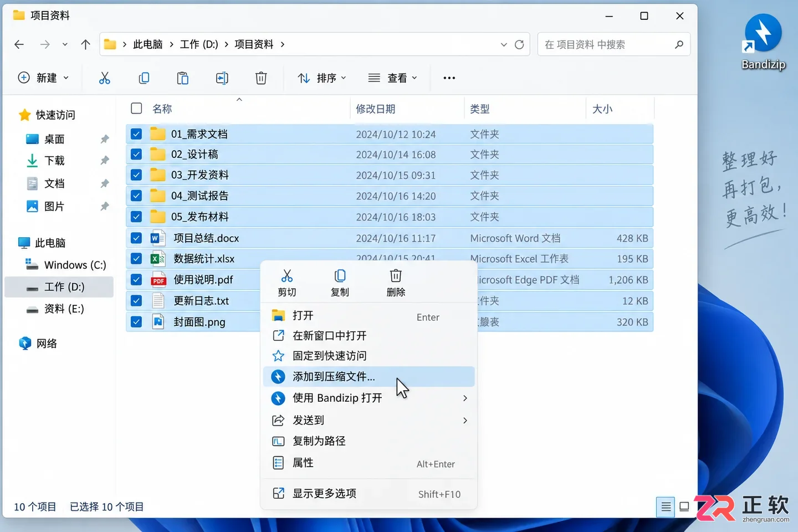Viewport: 798px width, 532px height.
Task: Open 资料 (E:) in the sidebar
Action: pos(59,309)
